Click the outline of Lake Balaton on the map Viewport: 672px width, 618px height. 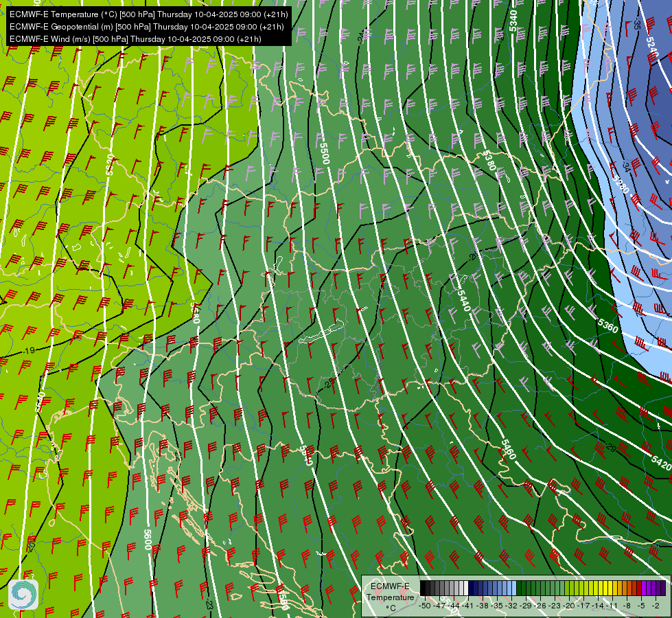[321, 332]
